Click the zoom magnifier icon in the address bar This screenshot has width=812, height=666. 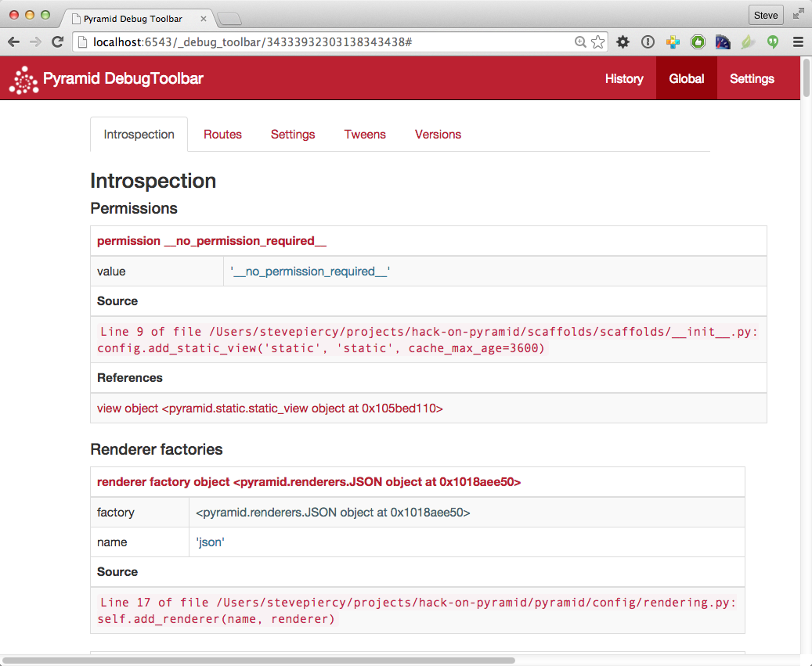coord(580,42)
